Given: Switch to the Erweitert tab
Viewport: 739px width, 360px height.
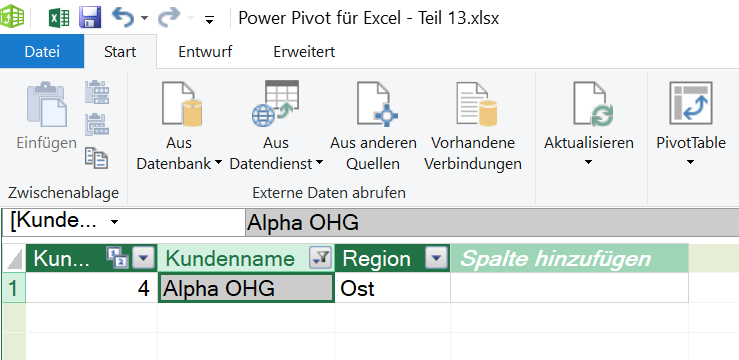Looking at the screenshot, I should coord(304,51).
